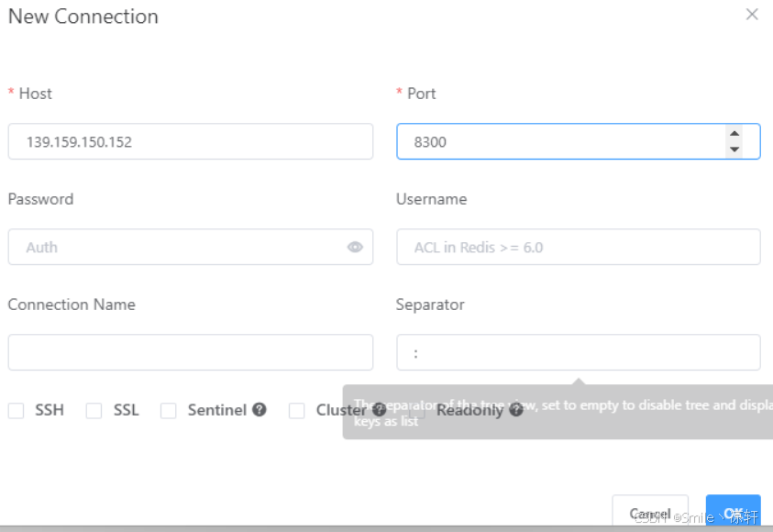Enable the SSL checkbox
This screenshot has height=532, width=773.
[94, 410]
